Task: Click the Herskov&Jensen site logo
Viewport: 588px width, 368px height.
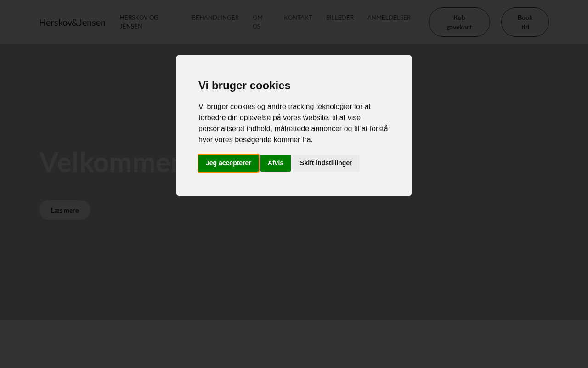Action: coord(72,22)
